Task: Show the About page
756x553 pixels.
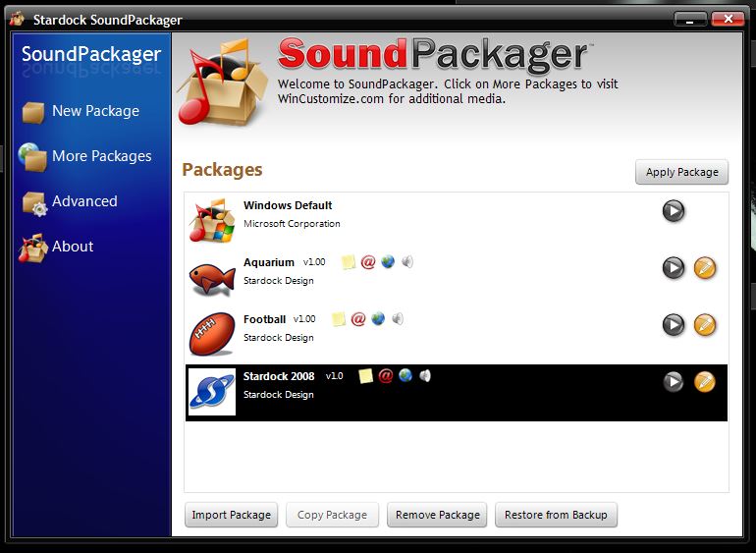Action: tap(73, 247)
